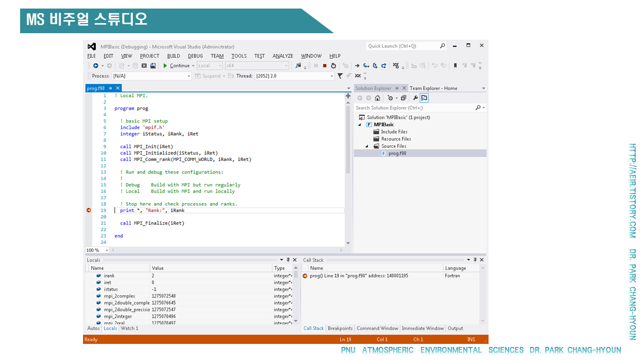Open Locals panel window position dropdown
The height and width of the screenshot is (362, 644).
point(281,260)
